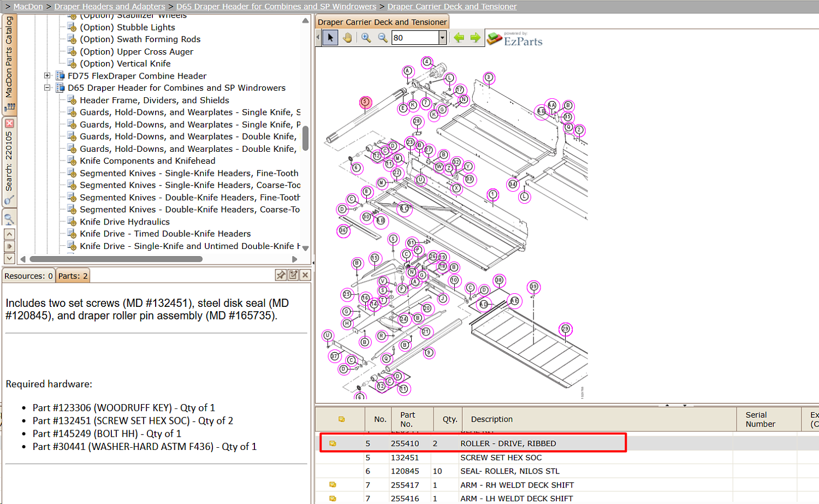Activate the hand pan tool
The width and height of the screenshot is (819, 504).
click(x=347, y=38)
